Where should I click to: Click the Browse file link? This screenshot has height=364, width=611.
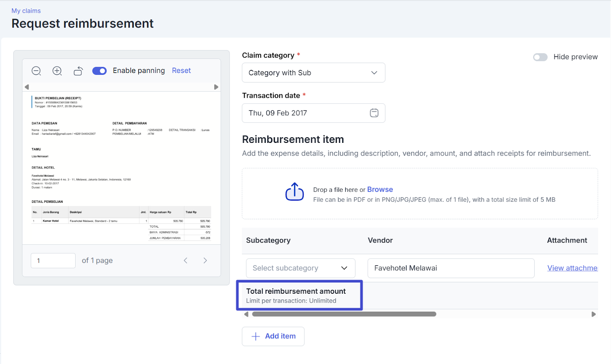point(380,189)
